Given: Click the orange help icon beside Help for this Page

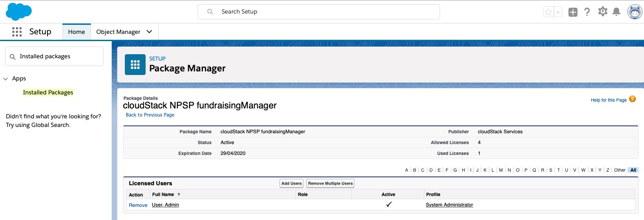Looking at the screenshot, I should click(632, 99).
